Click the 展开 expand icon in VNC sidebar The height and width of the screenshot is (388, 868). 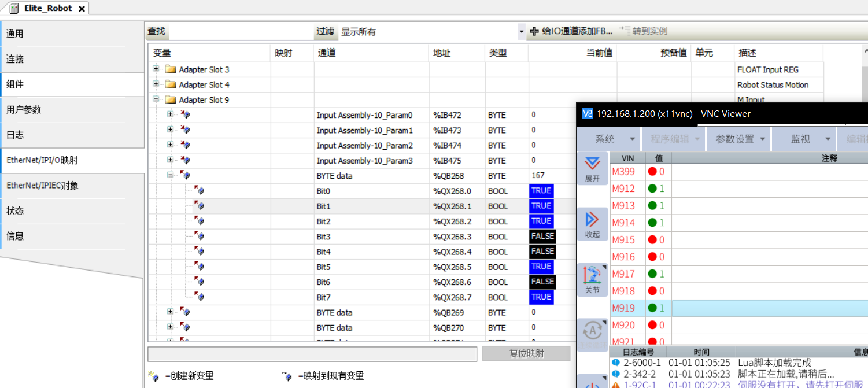click(x=592, y=164)
